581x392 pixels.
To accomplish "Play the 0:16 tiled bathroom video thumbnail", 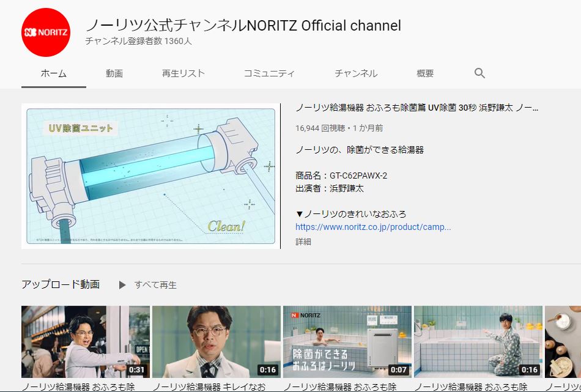I will (478, 341).
